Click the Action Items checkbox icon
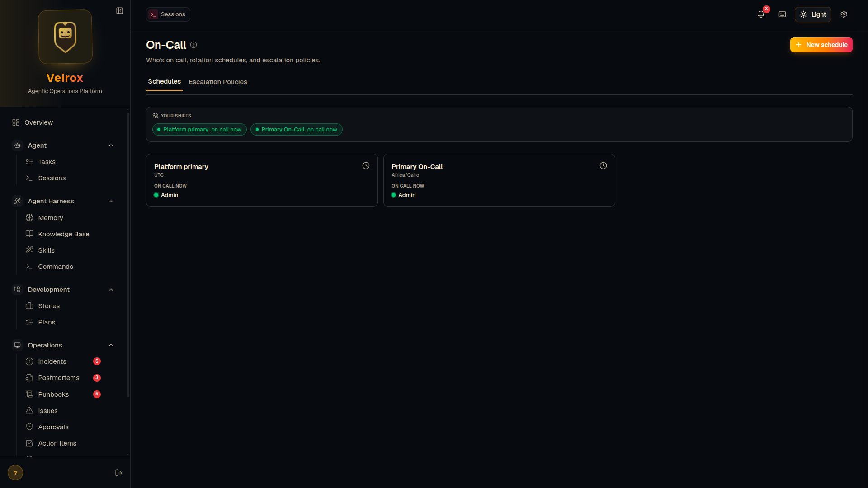The height and width of the screenshot is (488, 868). [x=29, y=443]
